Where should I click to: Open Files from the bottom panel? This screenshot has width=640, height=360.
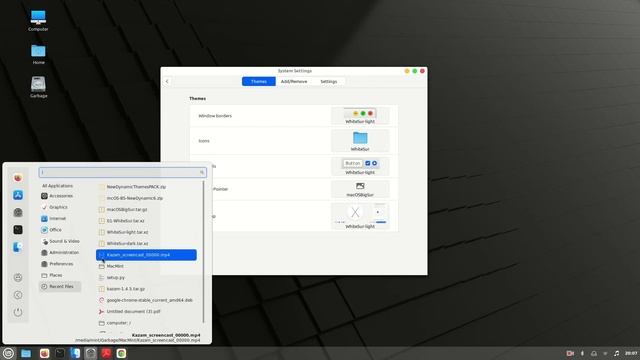click(26, 353)
